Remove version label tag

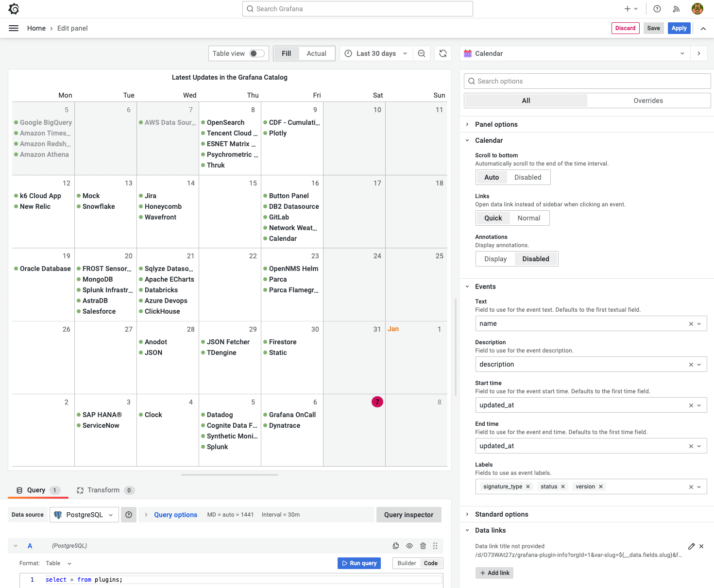point(601,487)
